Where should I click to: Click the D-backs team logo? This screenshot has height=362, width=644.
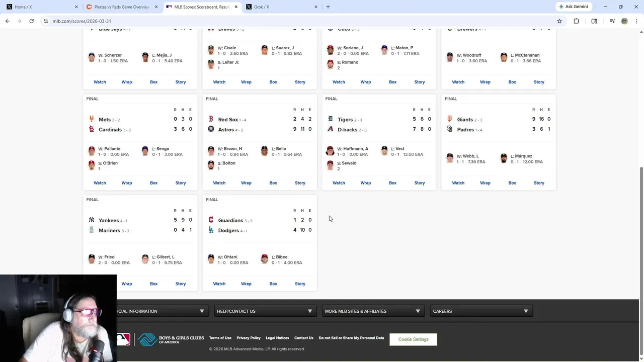point(330,129)
